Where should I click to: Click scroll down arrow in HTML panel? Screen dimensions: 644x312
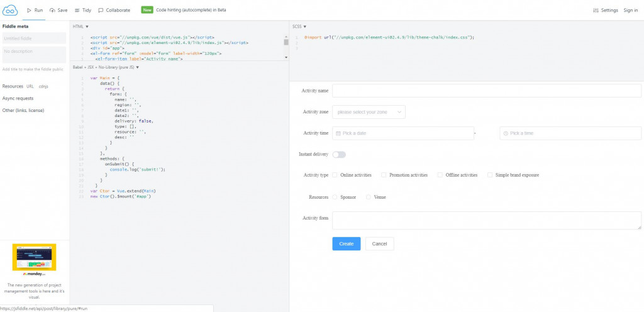pos(286,57)
